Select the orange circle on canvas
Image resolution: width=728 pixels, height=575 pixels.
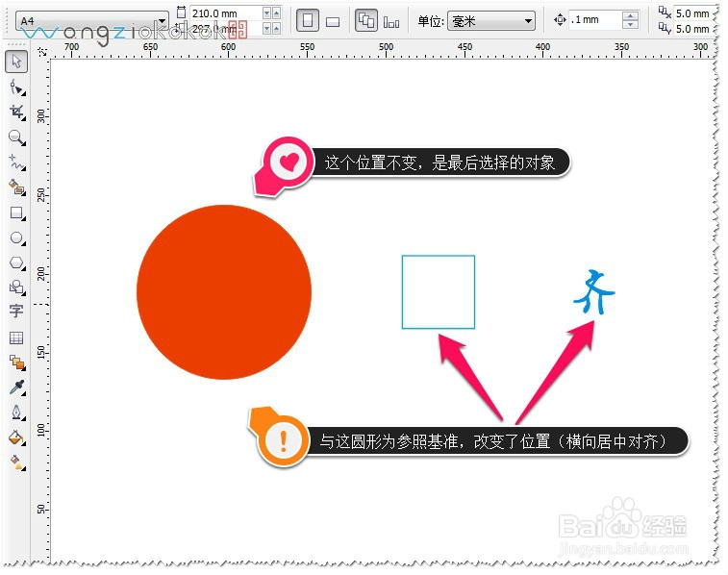224,292
